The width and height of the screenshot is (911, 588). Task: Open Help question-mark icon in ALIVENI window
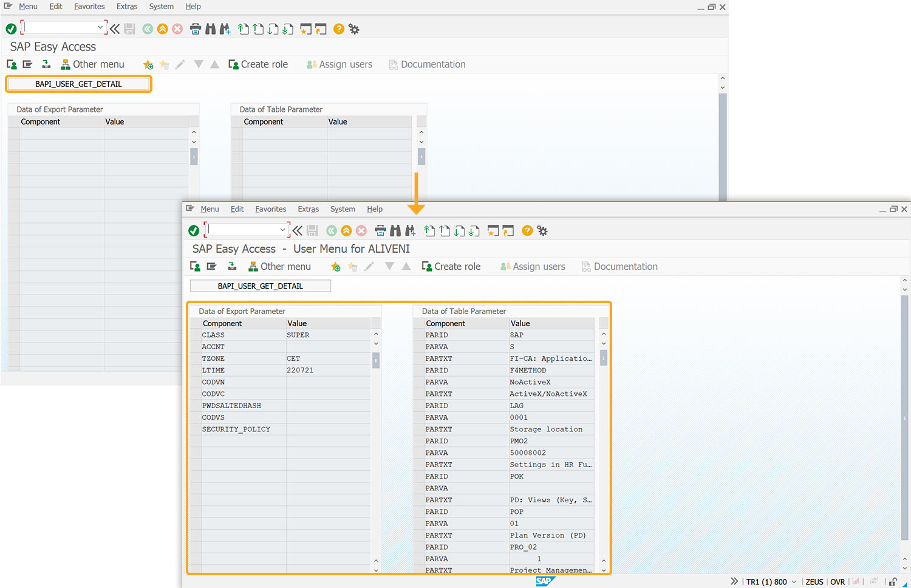(527, 231)
